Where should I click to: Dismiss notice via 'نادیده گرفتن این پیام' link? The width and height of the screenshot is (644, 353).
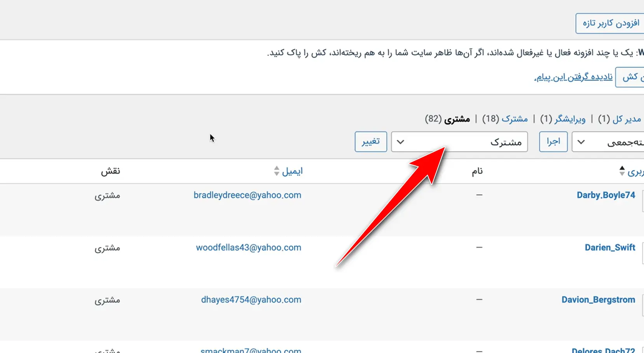pyautogui.click(x=573, y=77)
